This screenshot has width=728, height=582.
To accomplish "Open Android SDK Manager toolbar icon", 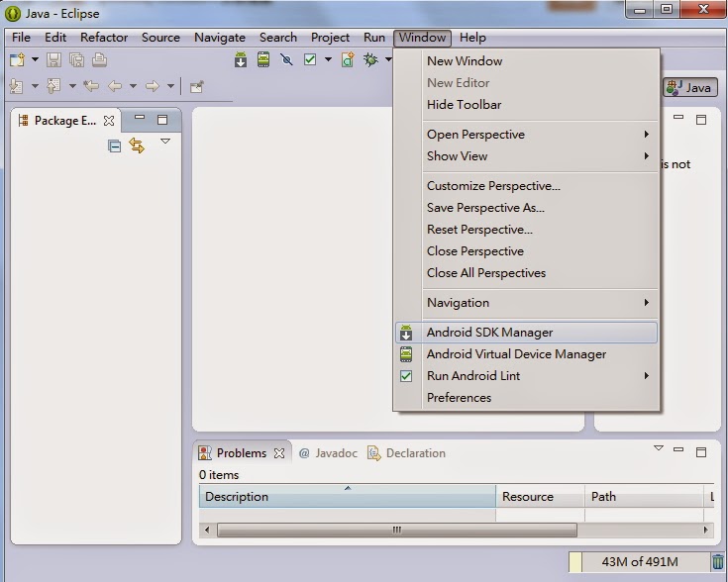I will point(241,59).
